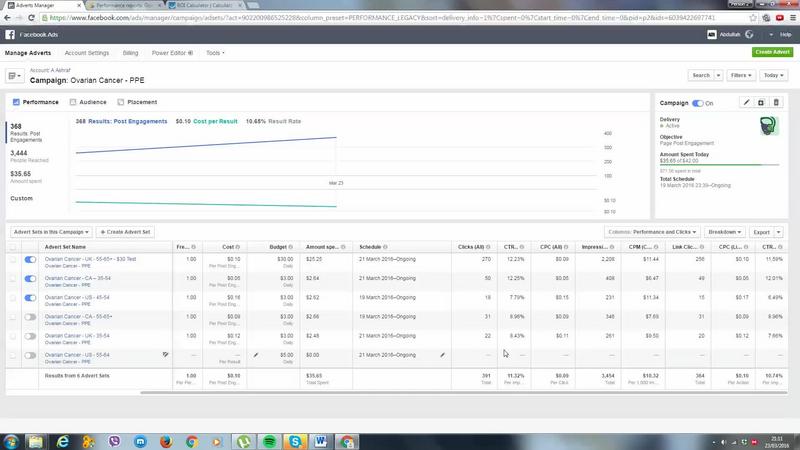Click the schedule edit pencil in US 55-64 row
This screenshot has height=450, width=800.
point(442,355)
